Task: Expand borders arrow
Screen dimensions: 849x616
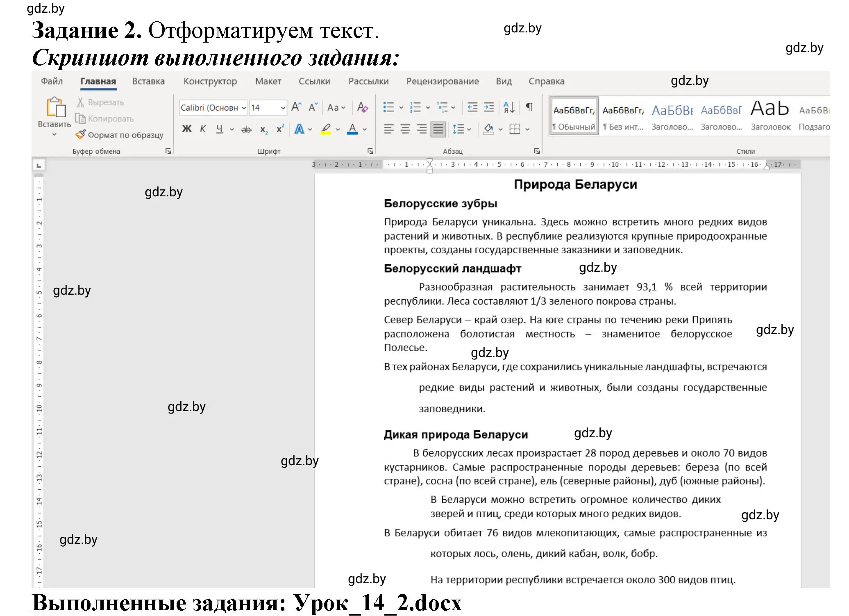Action: tap(527, 130)
